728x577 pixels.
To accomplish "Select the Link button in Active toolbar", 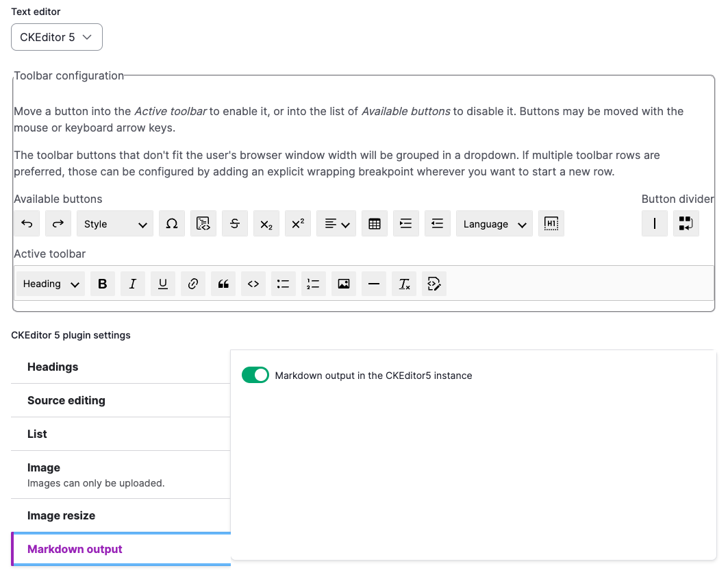I will [193, 284].
